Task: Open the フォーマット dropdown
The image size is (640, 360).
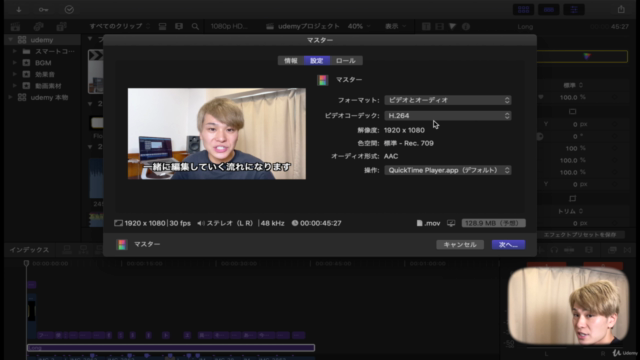Action: tap(448, 100)
